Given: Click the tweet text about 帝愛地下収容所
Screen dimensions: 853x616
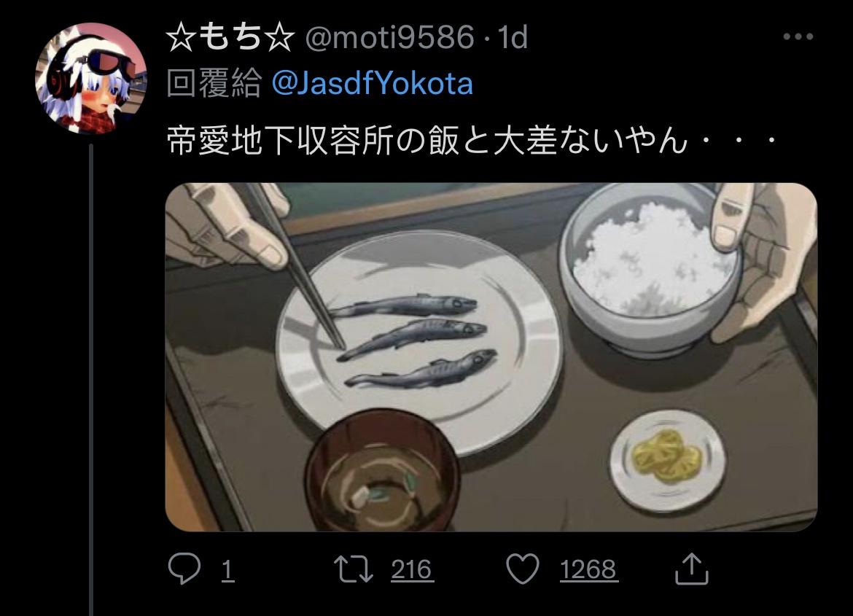Looking at the screenshot, I should click(x=471, y=141).
